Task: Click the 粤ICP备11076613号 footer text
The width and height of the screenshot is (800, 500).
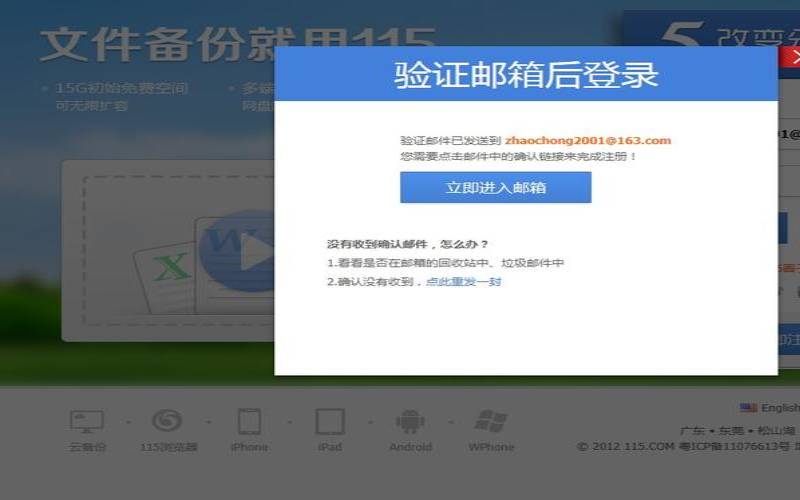Action: tap(734, 446)
